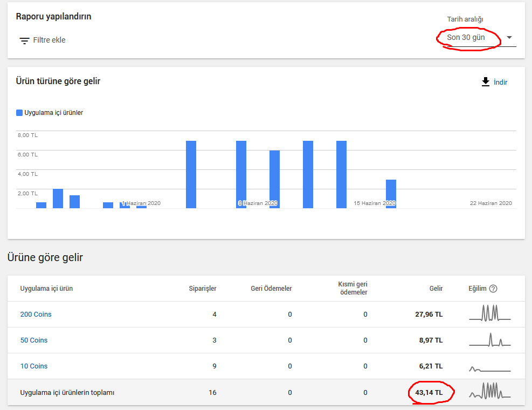
Task: Click the 200 Coins trend sparkline
Action: click(489, 313)
